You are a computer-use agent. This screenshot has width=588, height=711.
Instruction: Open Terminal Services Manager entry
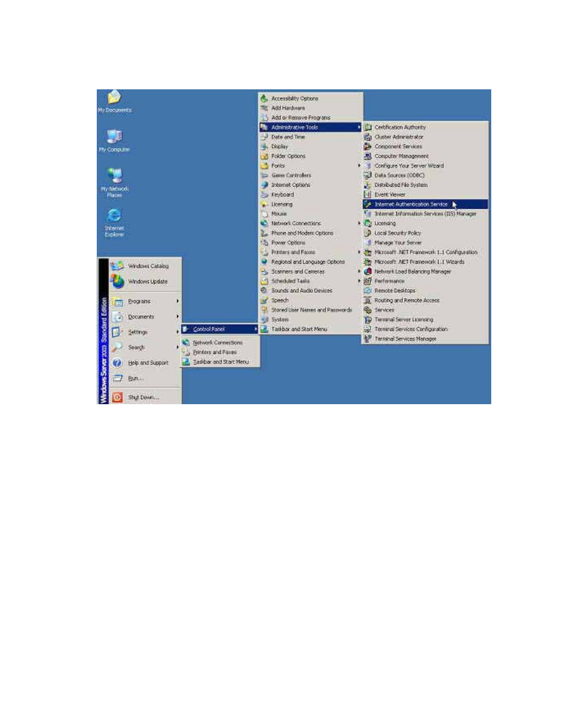pyautogui.click(x=425, y=339)
